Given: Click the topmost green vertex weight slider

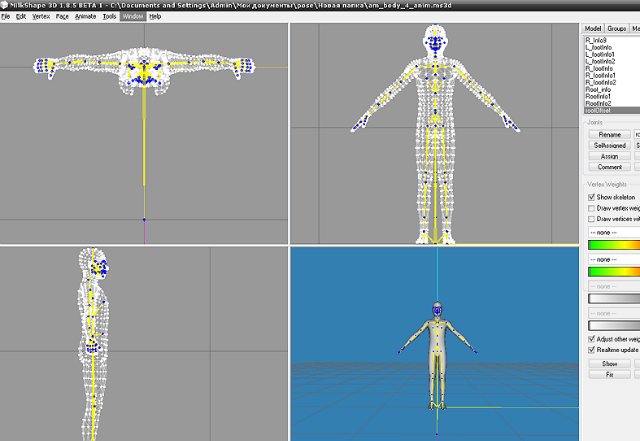Looking at the screenshot, I should coord(612,244).
